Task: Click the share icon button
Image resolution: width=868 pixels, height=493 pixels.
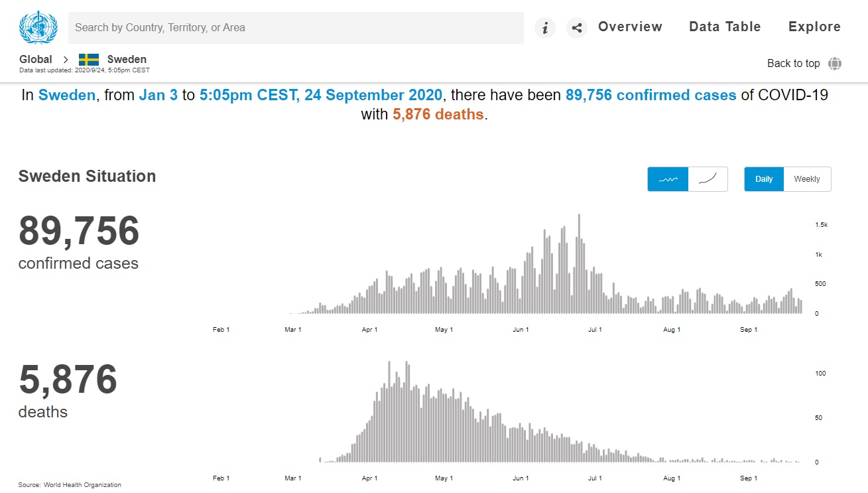Action: point(577,28)
